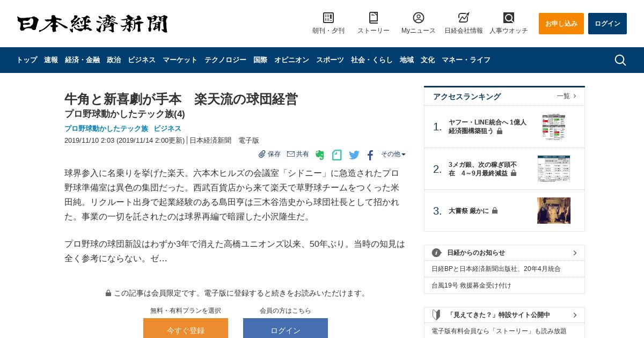Click the orange お申し込み button
The image size is (644, 338).
coord(561,24)
